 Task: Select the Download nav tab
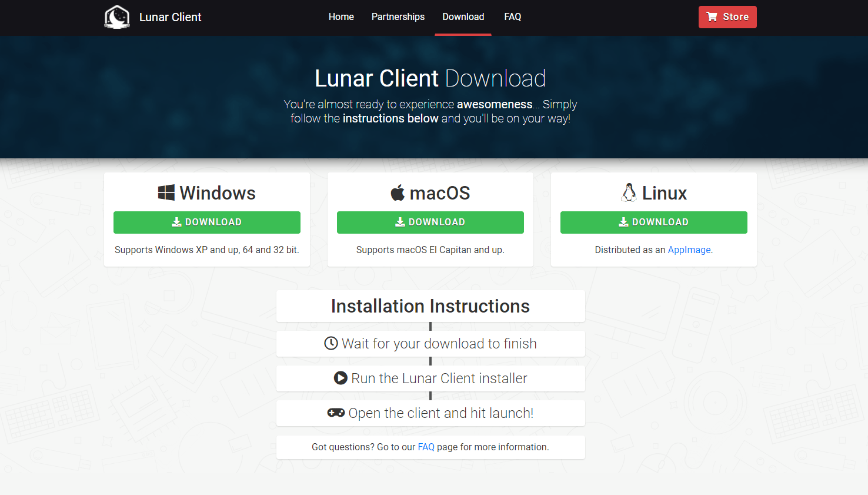pyautogui.click(x=463, y=17)
